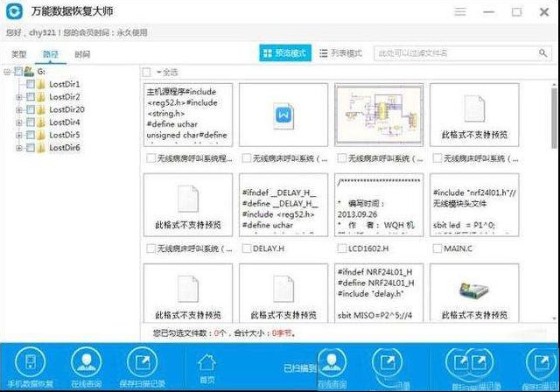Click the WPS document file icon

(283, 115)
